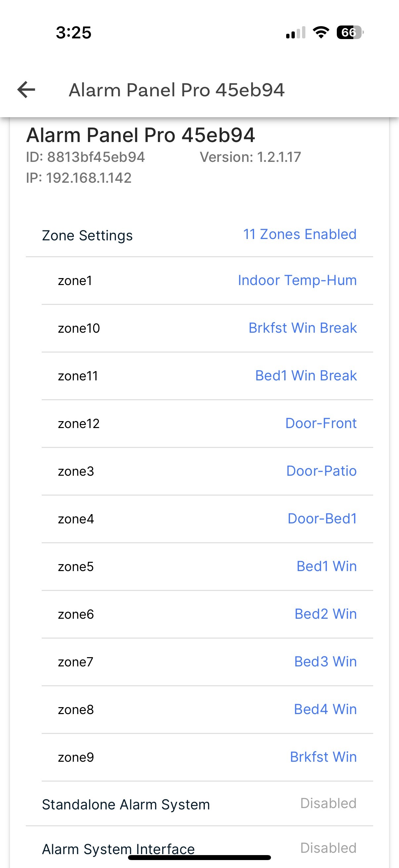Viewport: 399px width, 868px height.
Task: Edit zone11 Bed1 Win Break
Action: (x=306, y=376)
